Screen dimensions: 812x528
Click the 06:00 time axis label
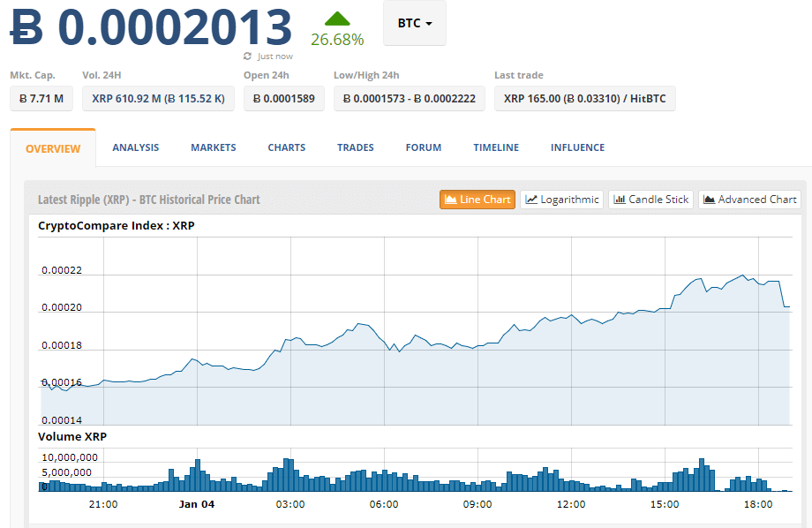[384, 505]
